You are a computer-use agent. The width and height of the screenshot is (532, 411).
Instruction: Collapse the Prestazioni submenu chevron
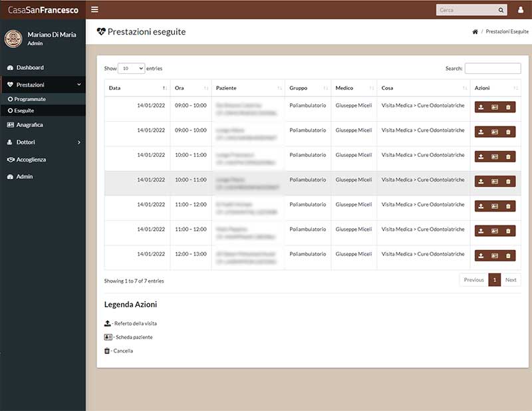(79, 84)
